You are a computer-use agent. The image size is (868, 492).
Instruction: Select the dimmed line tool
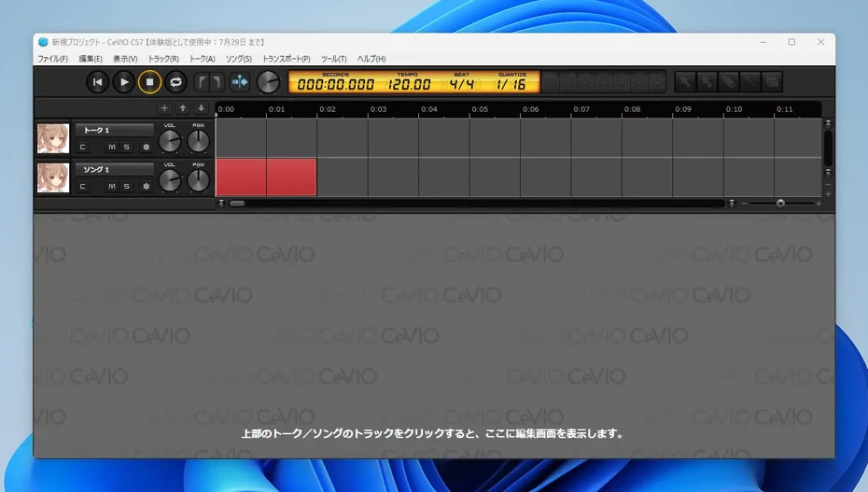click(750, 82)
